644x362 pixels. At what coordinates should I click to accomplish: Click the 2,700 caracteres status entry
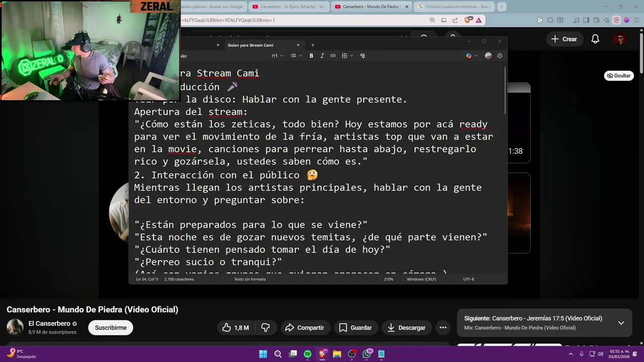pyautogui.click(x=179, y=279)
